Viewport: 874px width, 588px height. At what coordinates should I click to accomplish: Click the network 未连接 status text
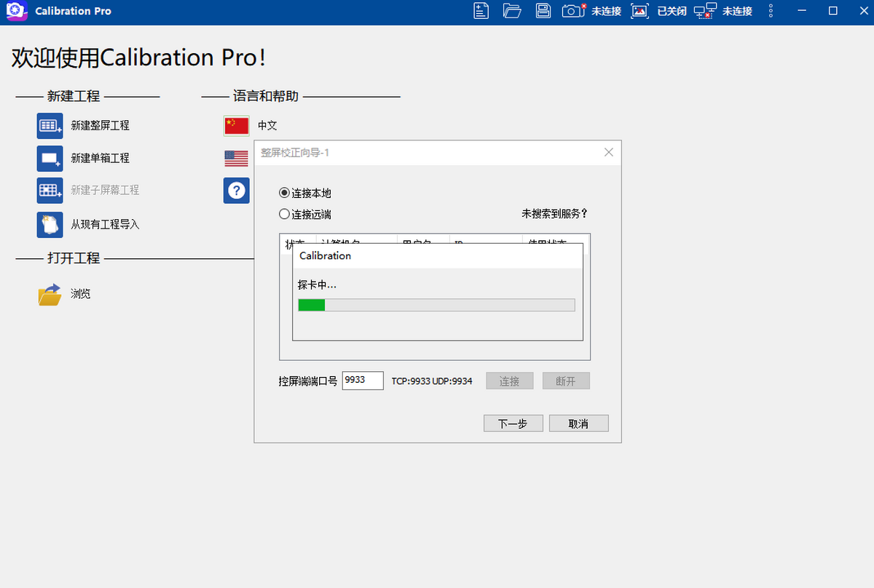[737, 11]
